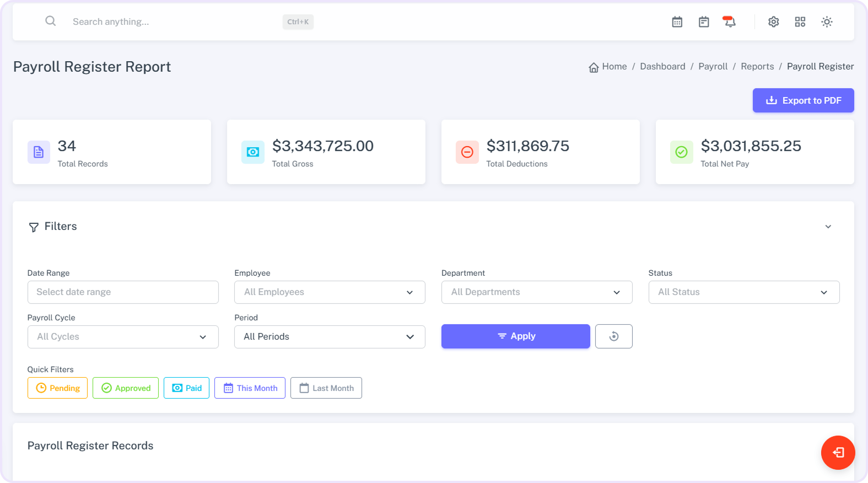Toggle the Paid quick filter
The height and width of the screenshot is (483, 868).
coord(186,388)
